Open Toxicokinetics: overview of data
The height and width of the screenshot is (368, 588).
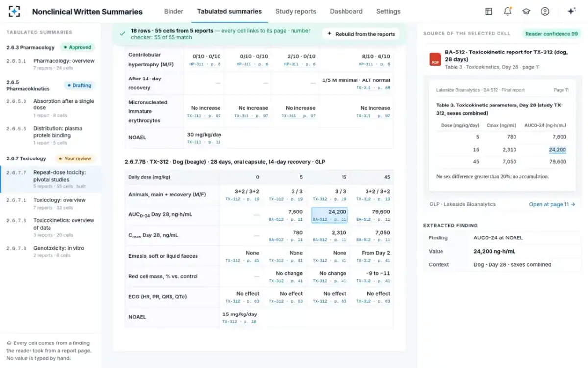click(51, 227)
